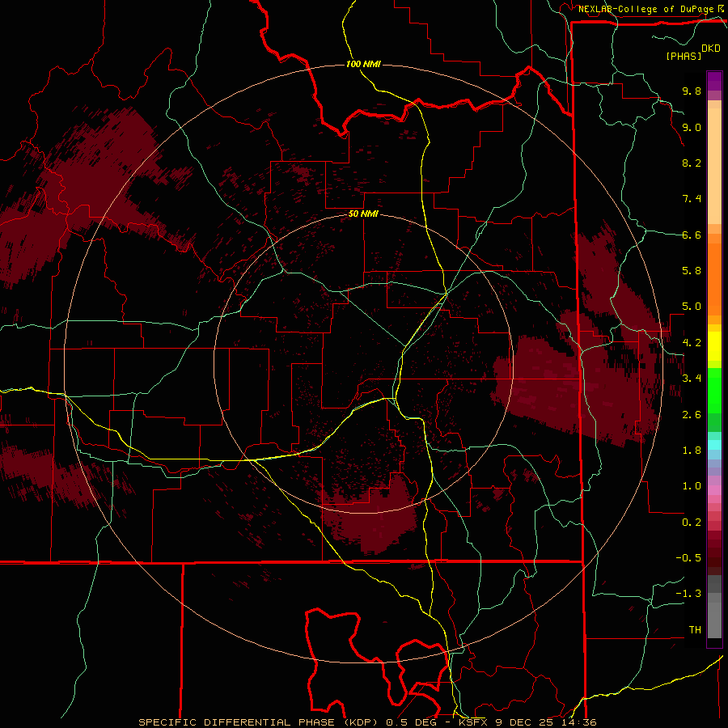Click the [PHAS] label above legend

[x=684, y=57]
